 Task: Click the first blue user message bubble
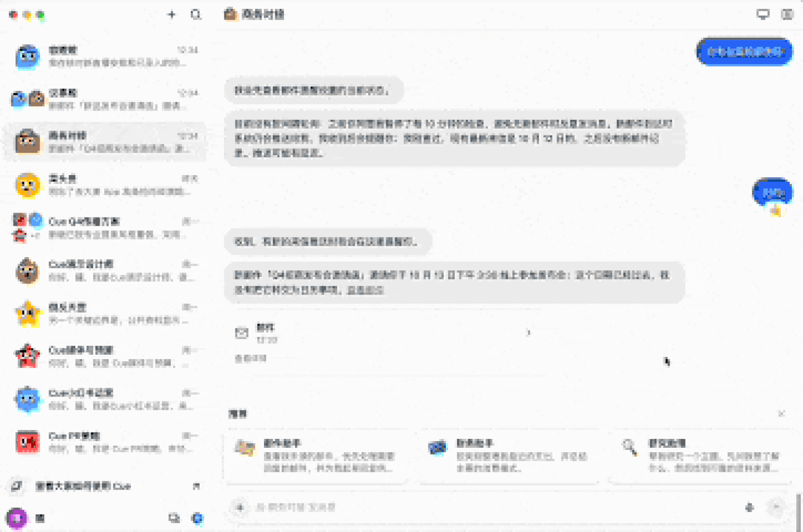pos(744,52)
